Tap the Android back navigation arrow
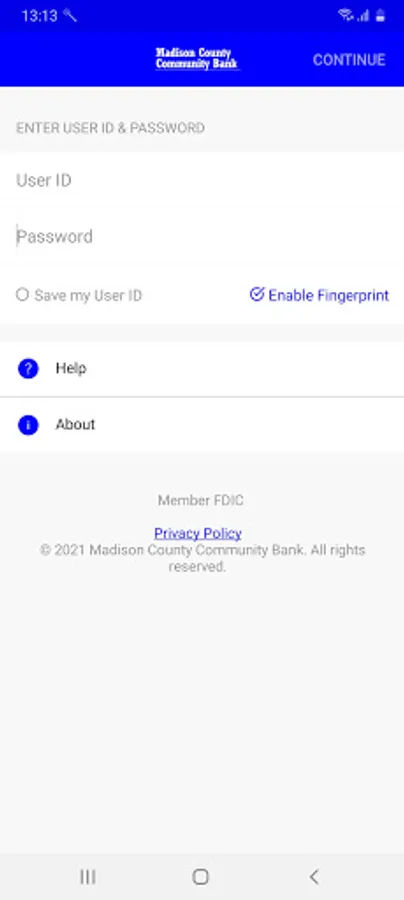The width and height of the screenshot is (404, 900). (313, 876)
